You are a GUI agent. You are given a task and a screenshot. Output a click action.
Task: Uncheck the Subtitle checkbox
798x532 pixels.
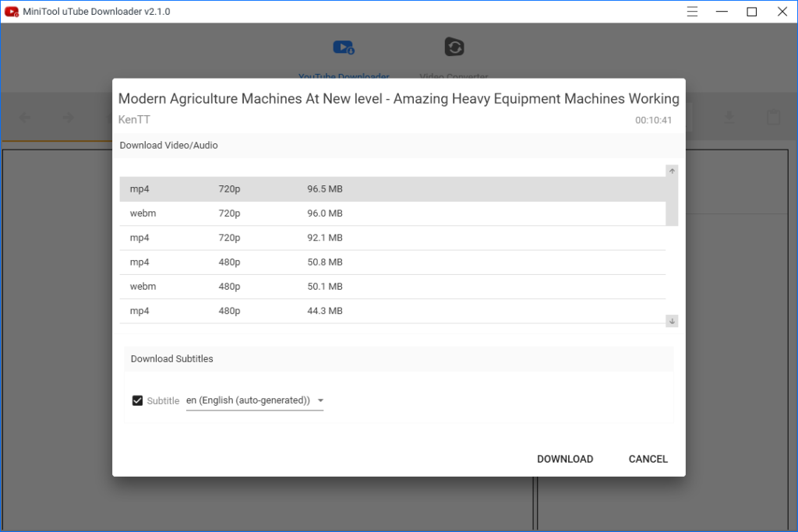click(x=138, y=400)
